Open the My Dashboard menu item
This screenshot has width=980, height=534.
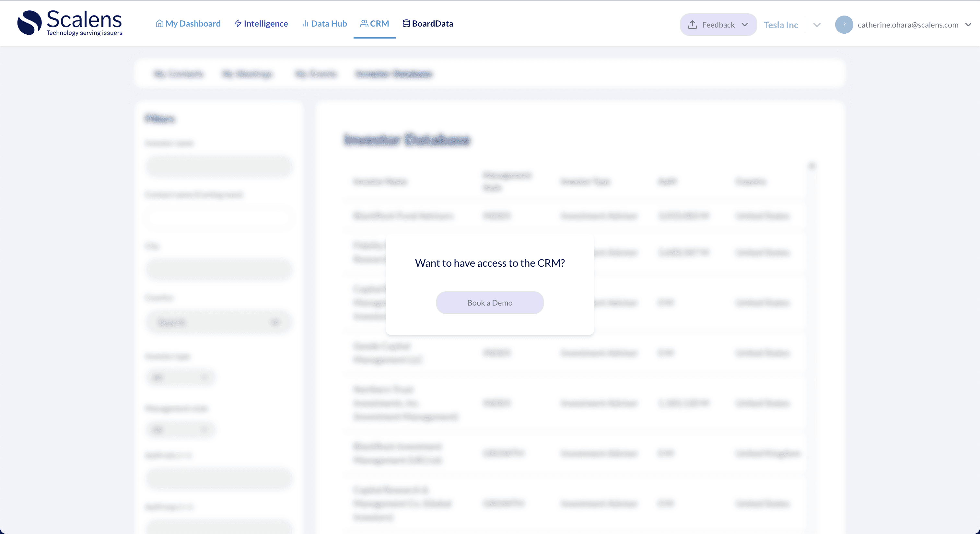(x=193, y=24)
